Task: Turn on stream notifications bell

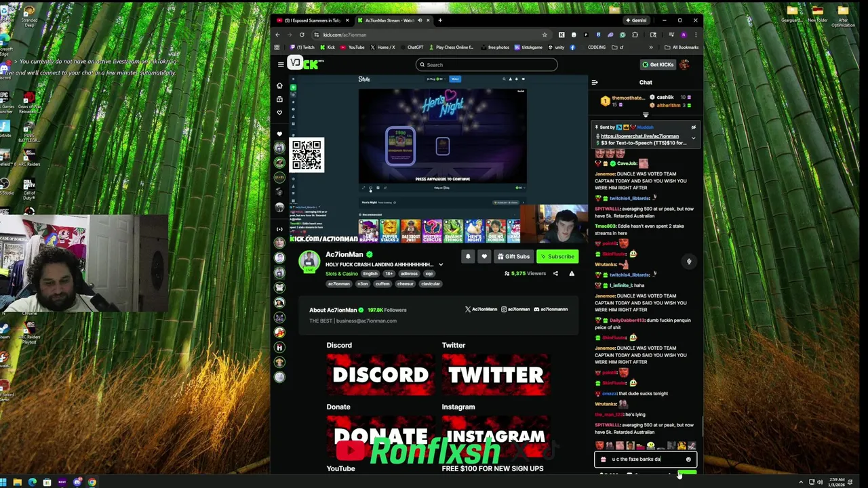Action: click(x=468, y=256)
